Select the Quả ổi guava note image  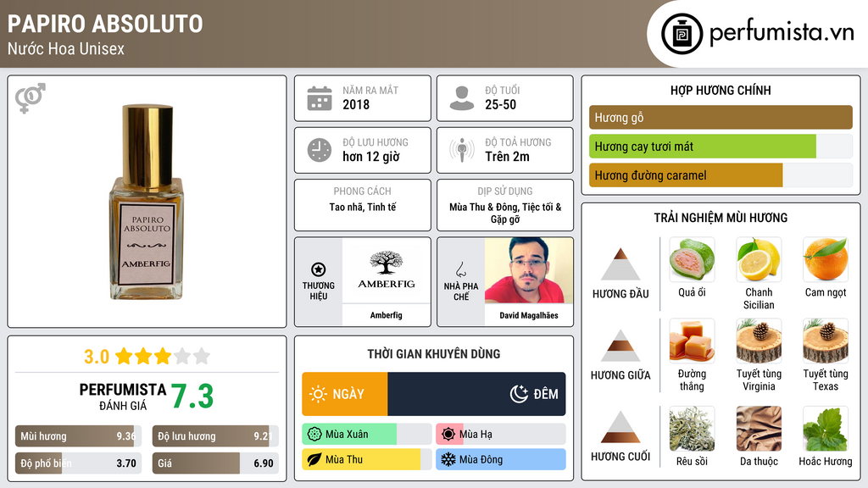692,259
